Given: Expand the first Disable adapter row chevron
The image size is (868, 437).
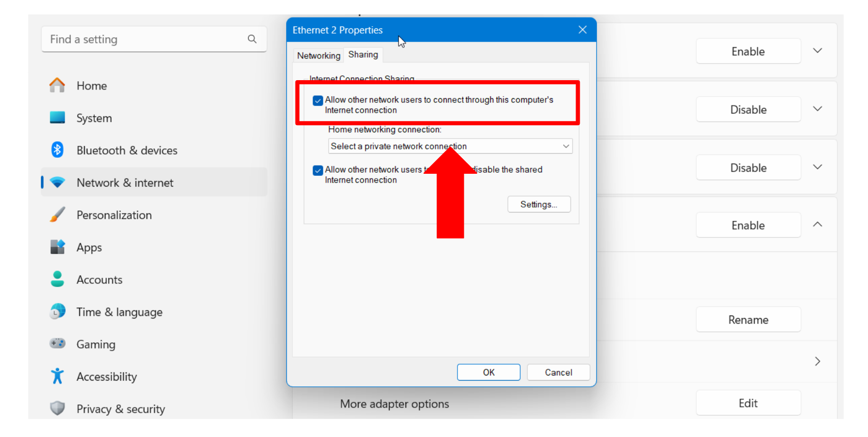Looking at the screenshot, I should [817, 109].
